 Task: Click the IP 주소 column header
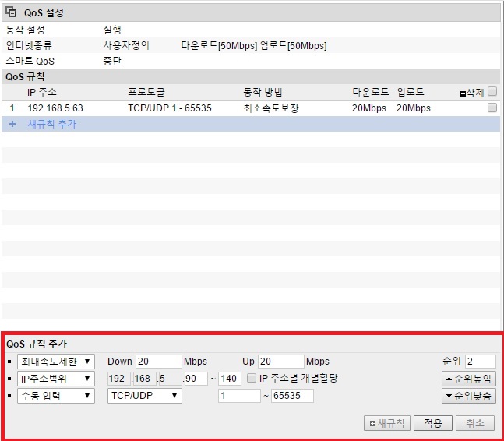[42, 92]
